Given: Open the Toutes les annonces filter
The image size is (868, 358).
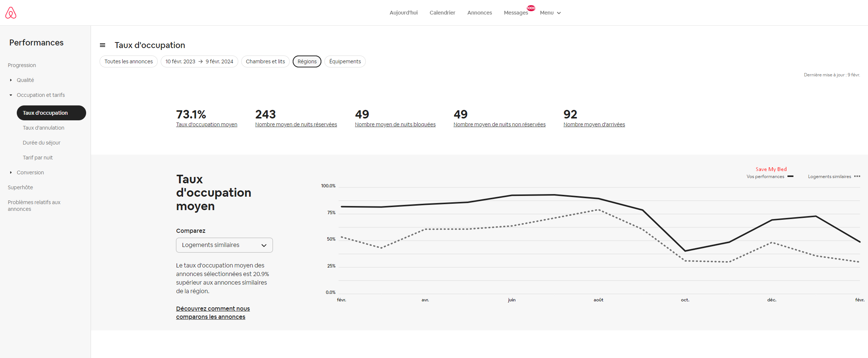Looking at the screenshot, I should [x=128, y=61].
